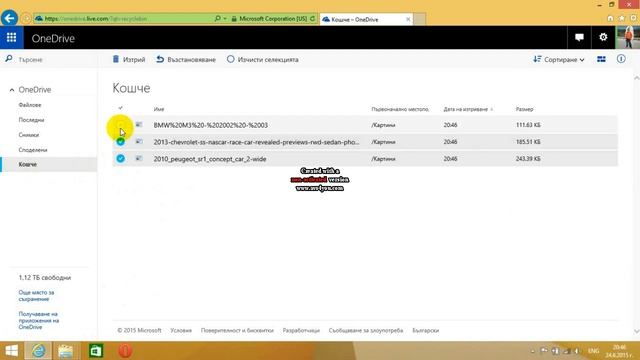Toggle the select-all checkmark in header row

(120, 108)
